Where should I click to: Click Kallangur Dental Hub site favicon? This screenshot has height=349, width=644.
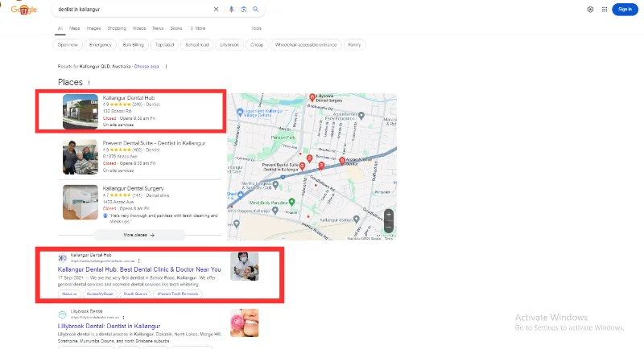(x=63, y=258)
